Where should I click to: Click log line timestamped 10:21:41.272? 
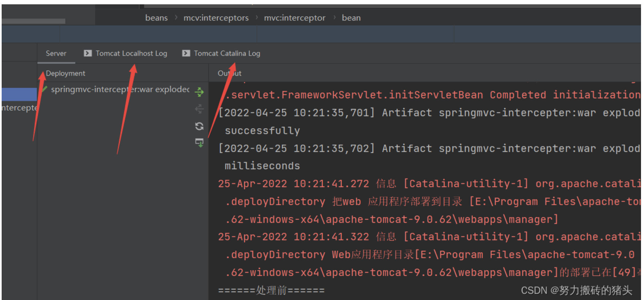tap(429, 184)
